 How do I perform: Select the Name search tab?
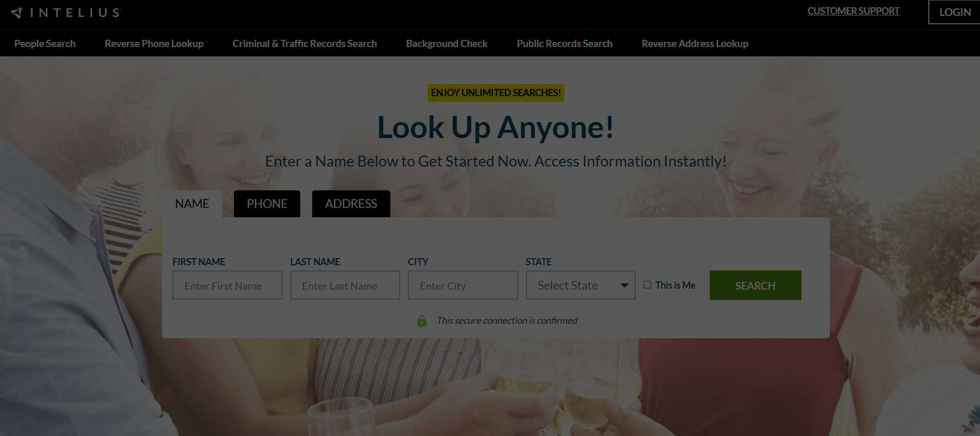tap(192, 204)
